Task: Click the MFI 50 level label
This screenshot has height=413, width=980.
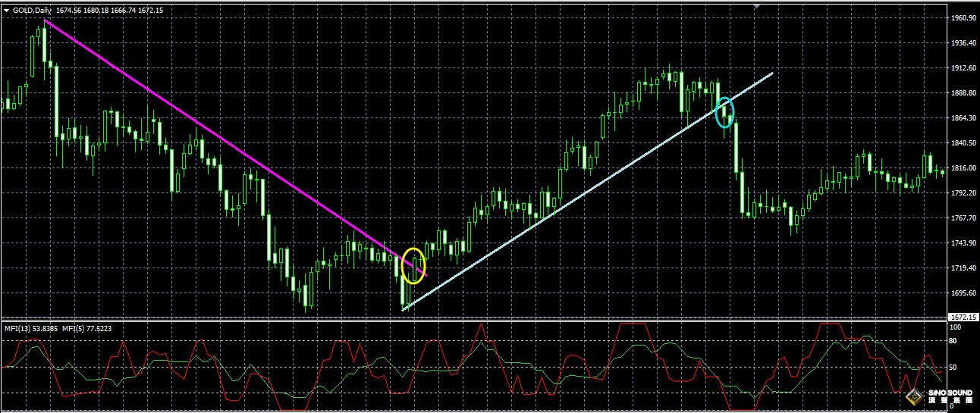Action: (x=954, y=368)
